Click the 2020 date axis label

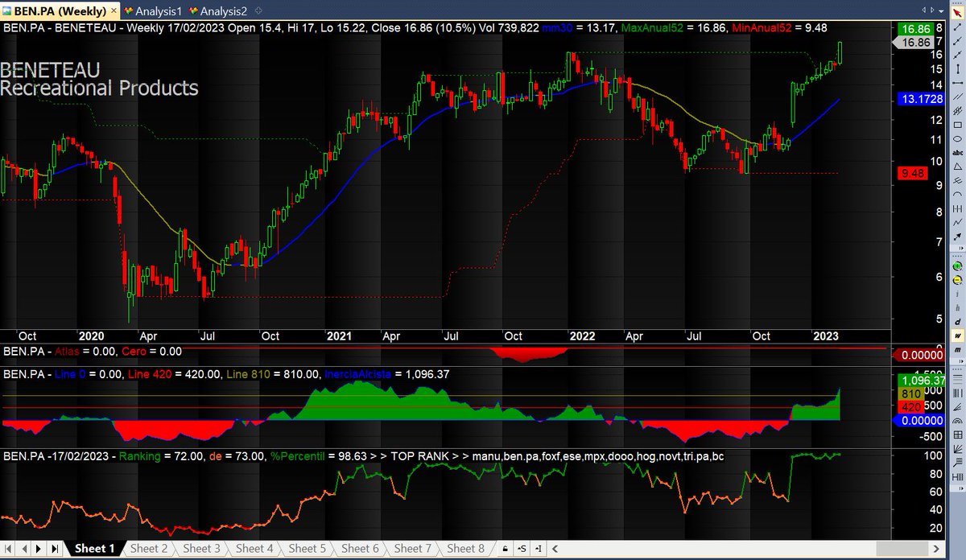click(91, 336)
